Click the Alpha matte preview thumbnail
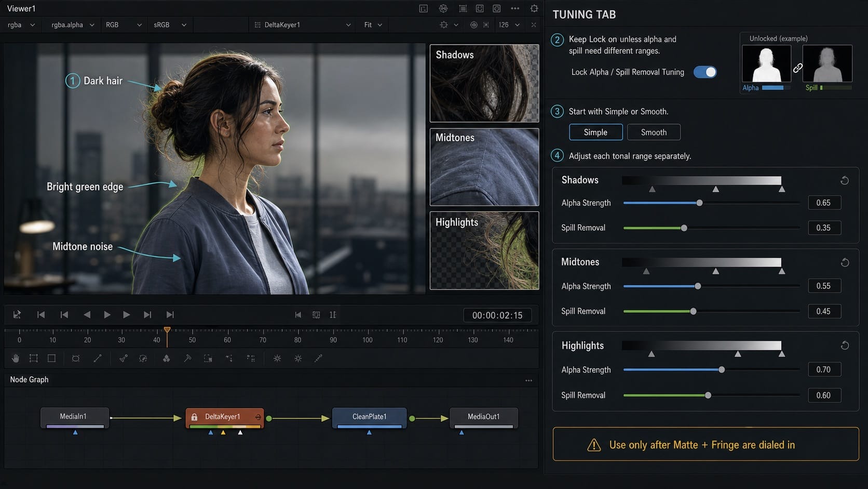Viewport: 868px width, 489px height. (x=766, y=64)
